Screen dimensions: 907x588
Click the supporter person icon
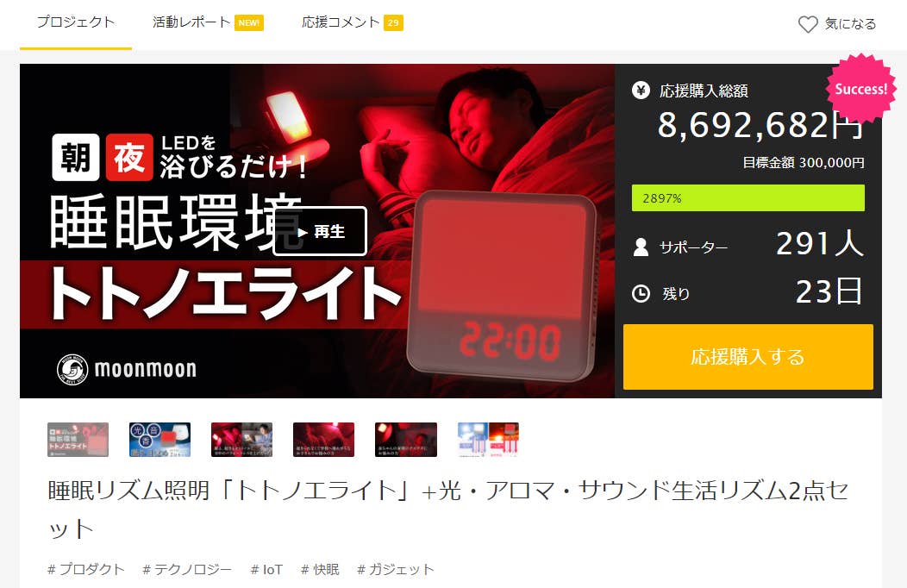641,247
